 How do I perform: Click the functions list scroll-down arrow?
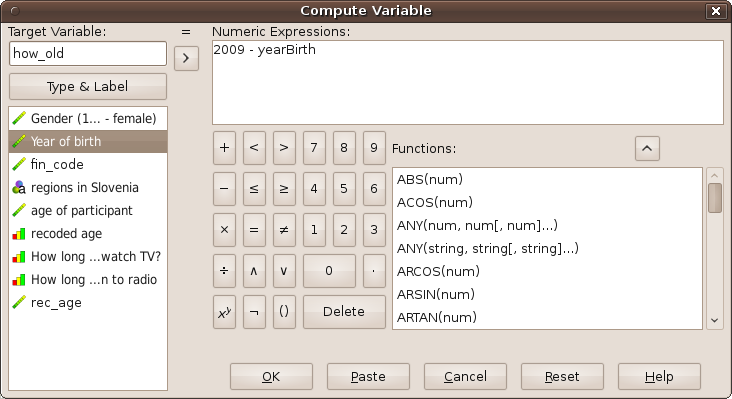click(715, 320)
